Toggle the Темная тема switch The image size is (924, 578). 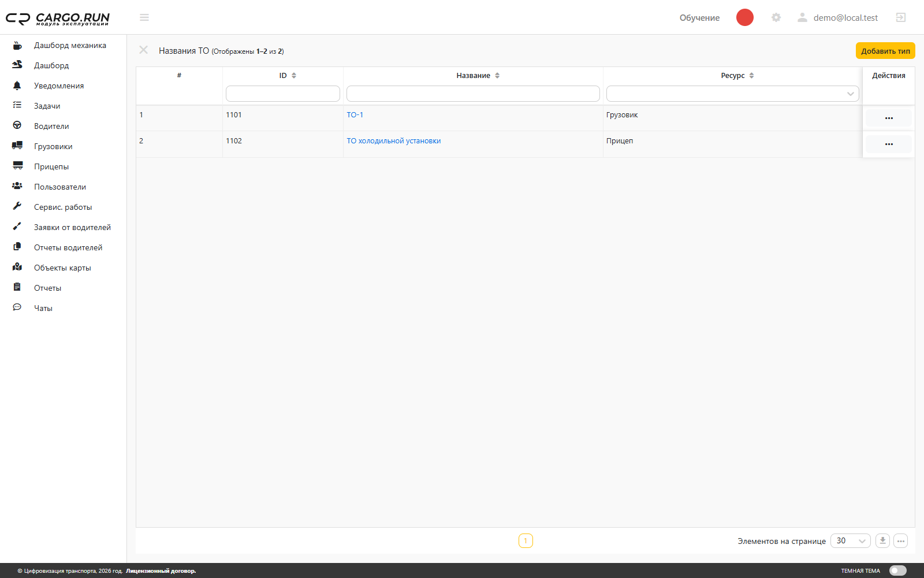(x=898, y=570)
